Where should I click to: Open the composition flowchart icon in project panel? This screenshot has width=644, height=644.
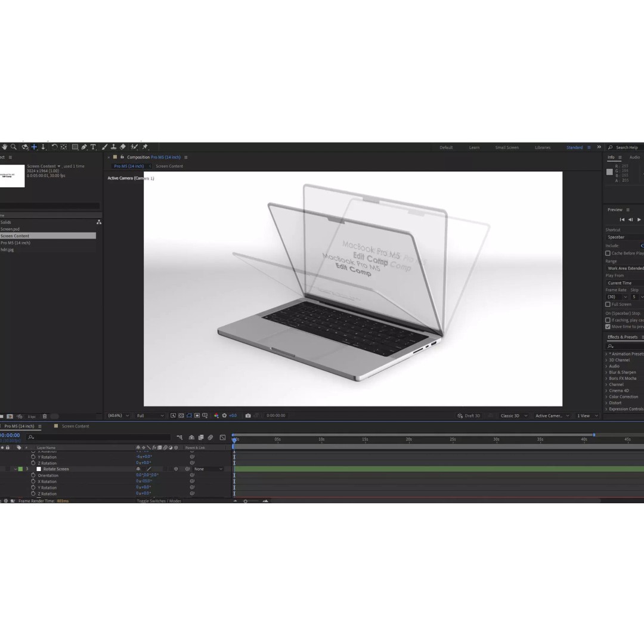[99, 222]
